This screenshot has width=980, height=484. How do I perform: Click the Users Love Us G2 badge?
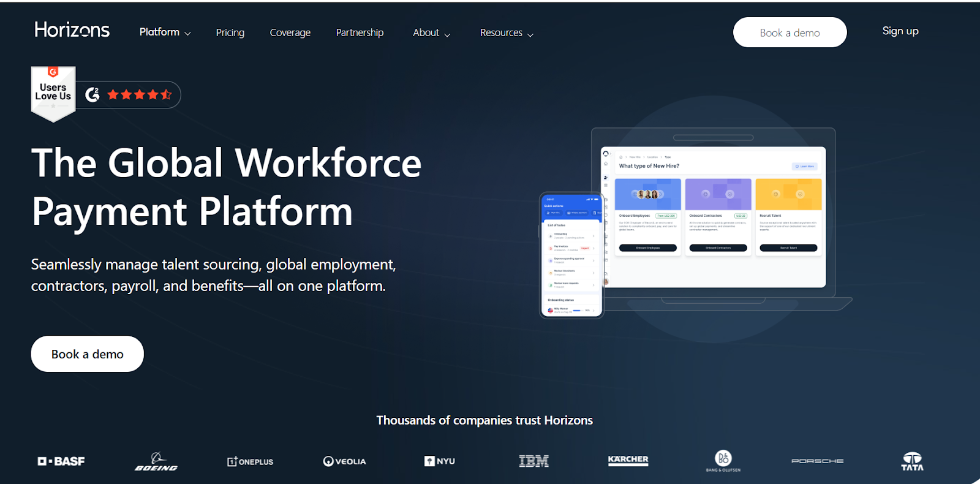point(53,94)
